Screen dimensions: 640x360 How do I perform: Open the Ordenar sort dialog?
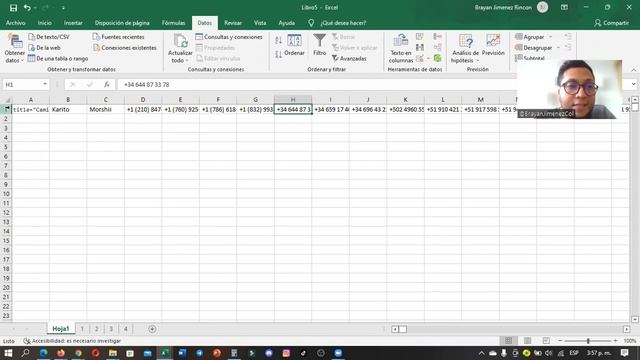tap(294, 45)
